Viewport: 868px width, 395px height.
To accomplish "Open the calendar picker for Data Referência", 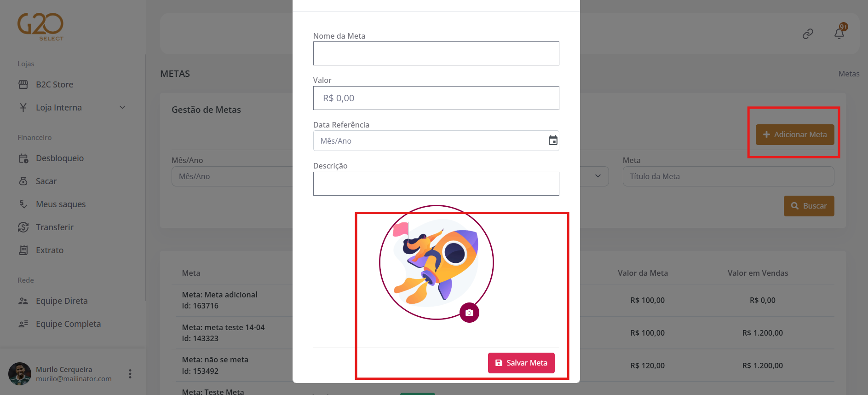I will tap(553, 141).
